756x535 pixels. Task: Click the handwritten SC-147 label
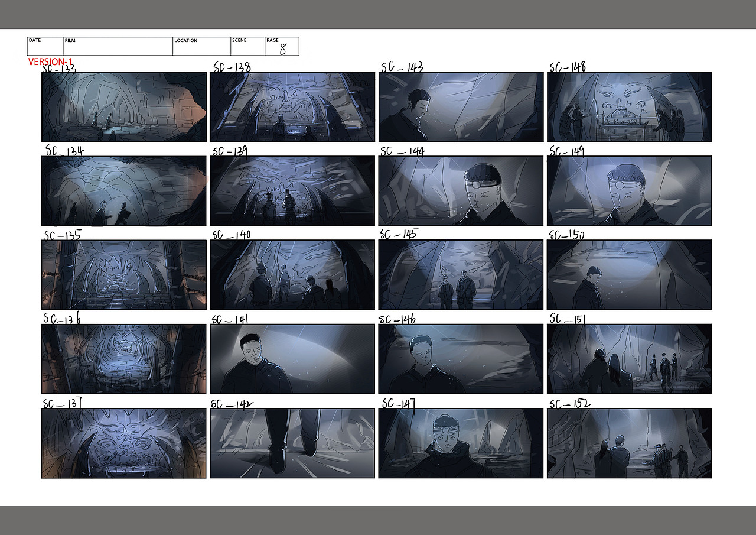click(399, 404)
